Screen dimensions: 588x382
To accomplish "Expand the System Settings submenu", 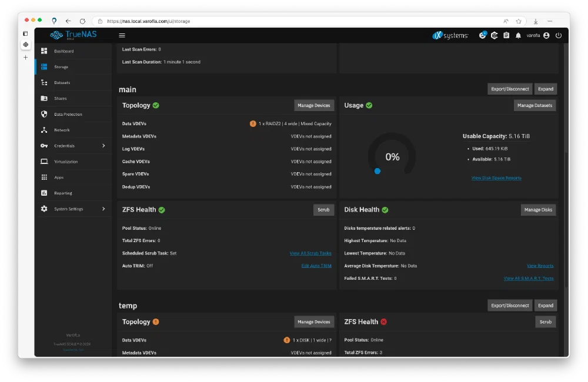I will point(103,209).
